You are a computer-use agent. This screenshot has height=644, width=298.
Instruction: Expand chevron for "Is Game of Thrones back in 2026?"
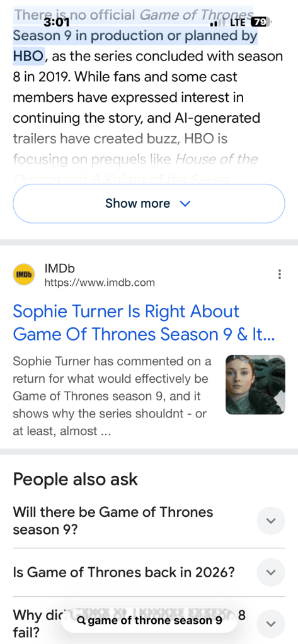click(270, 572)
